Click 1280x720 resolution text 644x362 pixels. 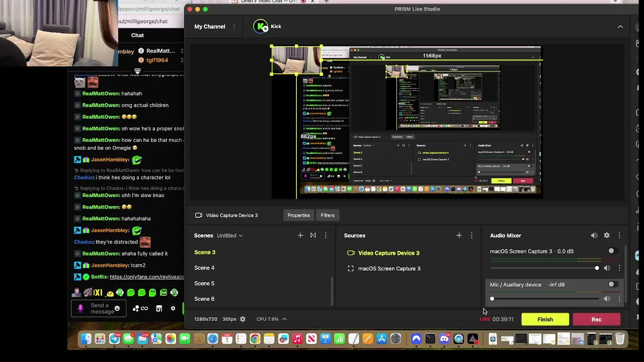(206, 319)
